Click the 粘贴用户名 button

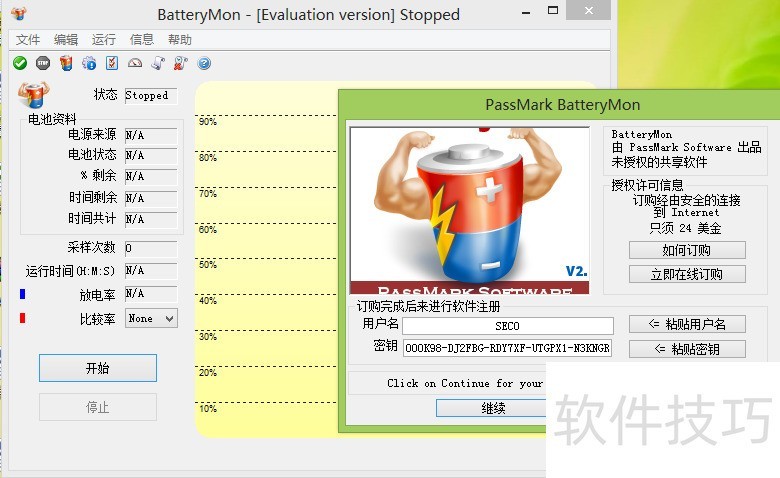point(687,324)
